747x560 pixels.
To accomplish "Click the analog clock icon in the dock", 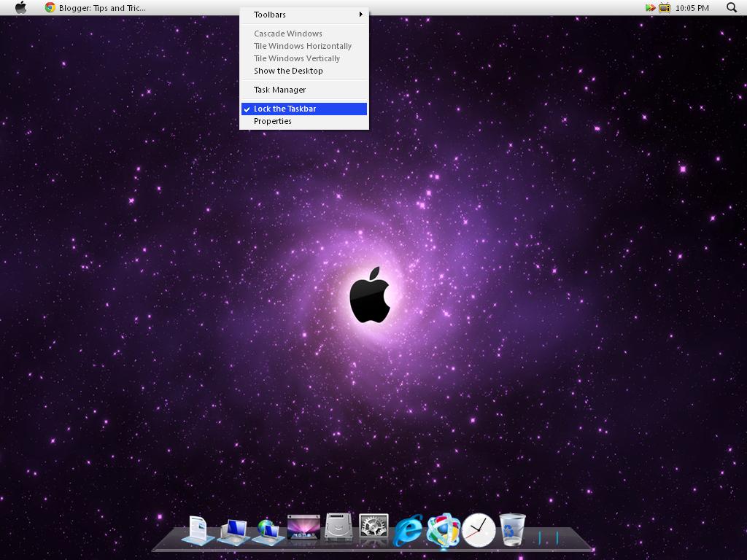I will click(x=477, y=529).
